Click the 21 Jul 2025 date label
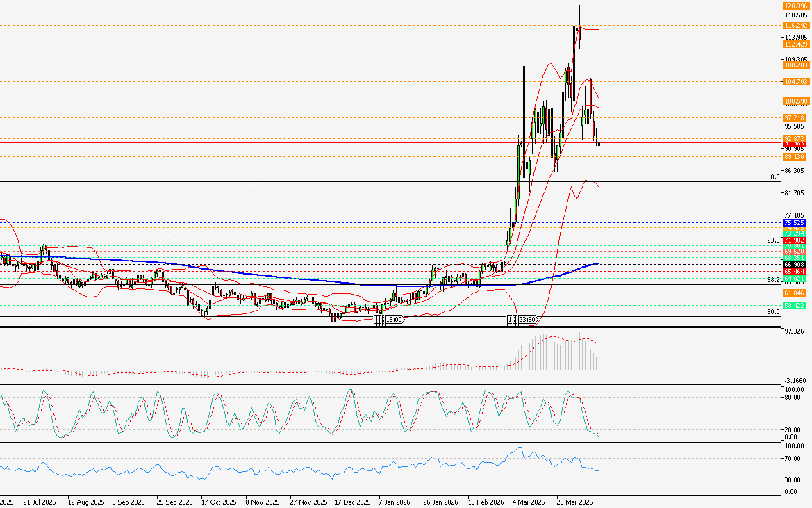 pos(38,501)
